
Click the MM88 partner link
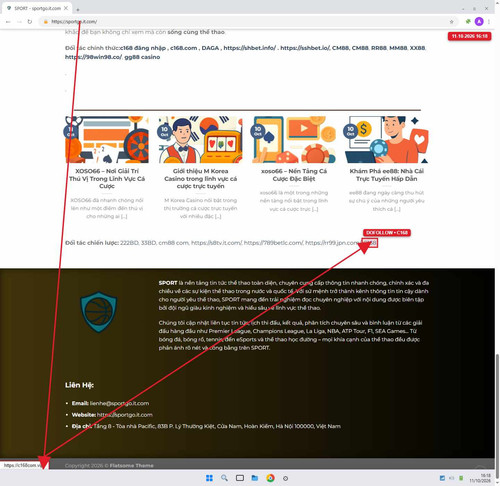398,48
